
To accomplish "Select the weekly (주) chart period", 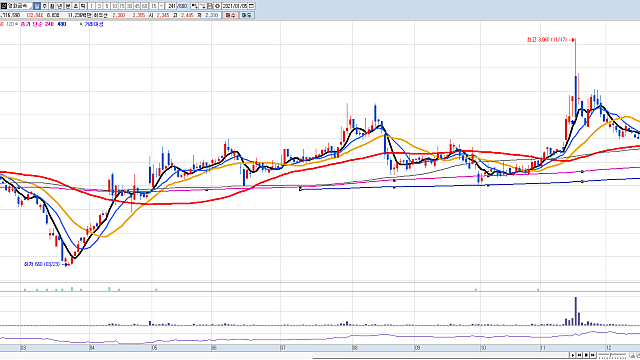I will 44,6.
